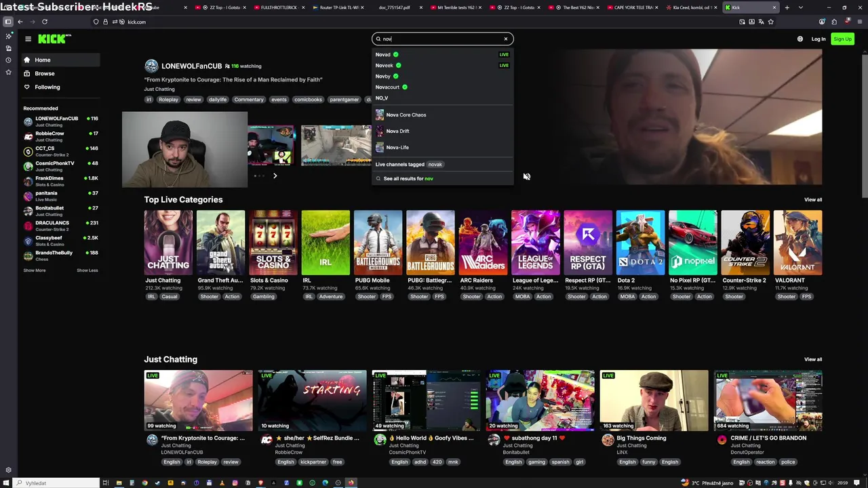The height and width of the screenshot is (488, 868).
Task: View all Just Chatting streams
Action: [812, 360]
